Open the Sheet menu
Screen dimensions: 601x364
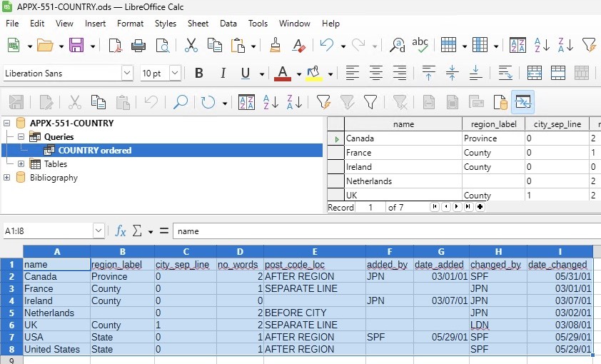(x=198, y=24)
